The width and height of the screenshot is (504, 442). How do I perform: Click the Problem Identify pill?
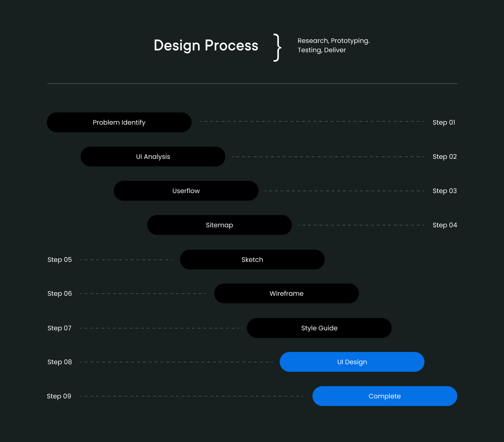pos(119,122)
